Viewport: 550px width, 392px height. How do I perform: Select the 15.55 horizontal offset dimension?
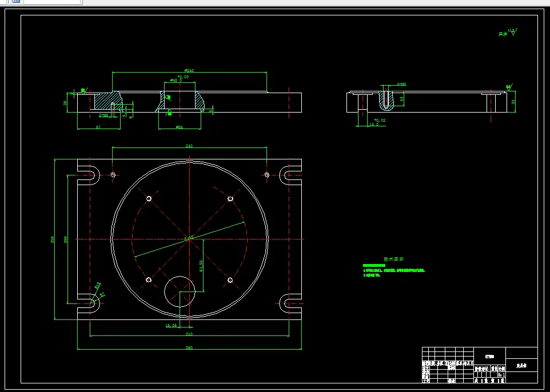[x=171, y=325]
